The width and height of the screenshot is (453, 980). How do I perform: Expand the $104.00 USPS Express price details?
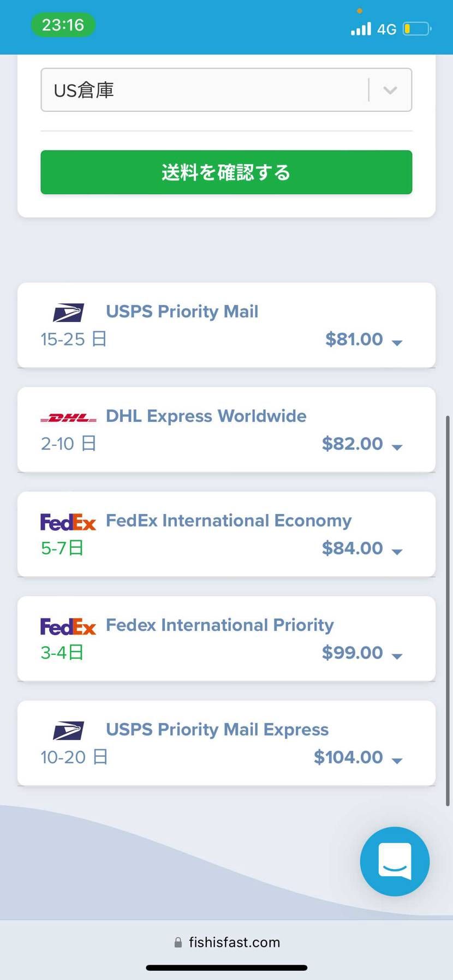397,761
